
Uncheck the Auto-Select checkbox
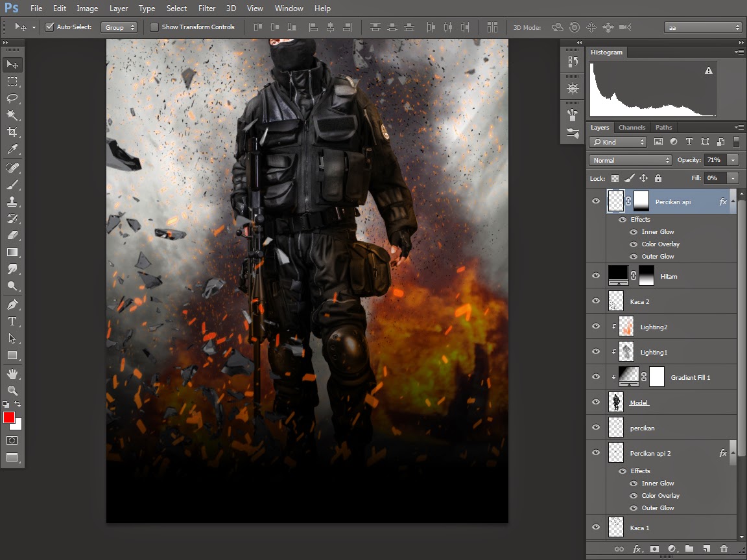(x=49, y=27)
